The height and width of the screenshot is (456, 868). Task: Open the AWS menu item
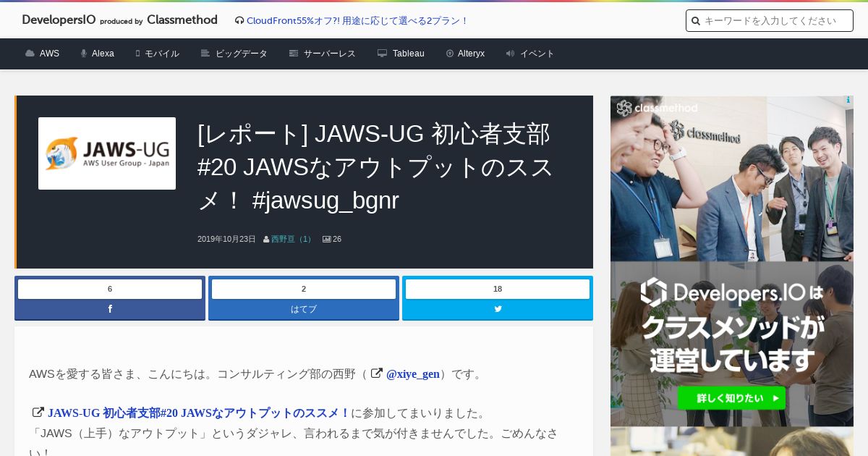pyautogui.click(x=49, y=54)
